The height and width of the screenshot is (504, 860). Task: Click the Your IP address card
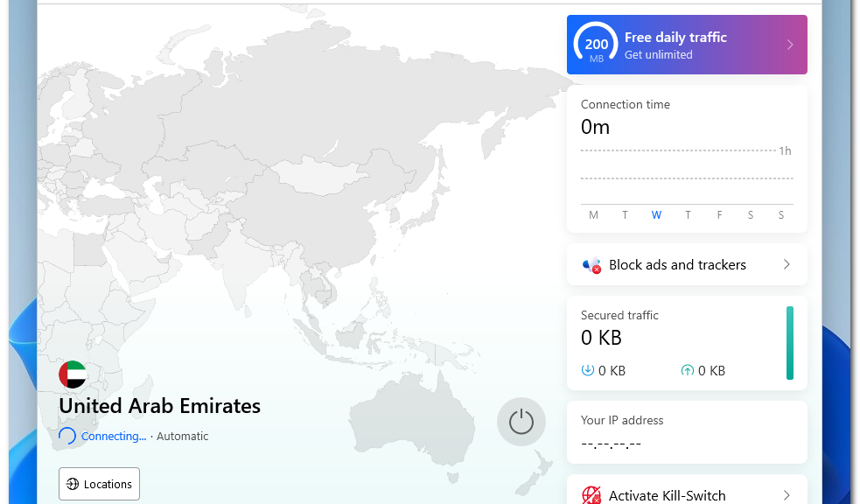point(687,432)
